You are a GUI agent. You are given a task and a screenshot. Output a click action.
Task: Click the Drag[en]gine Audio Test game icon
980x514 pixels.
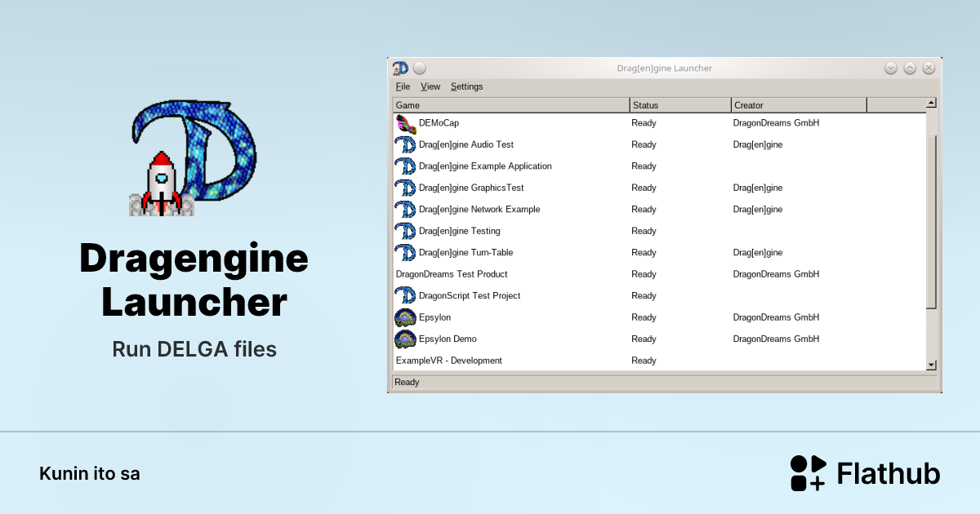coord(407,144)
